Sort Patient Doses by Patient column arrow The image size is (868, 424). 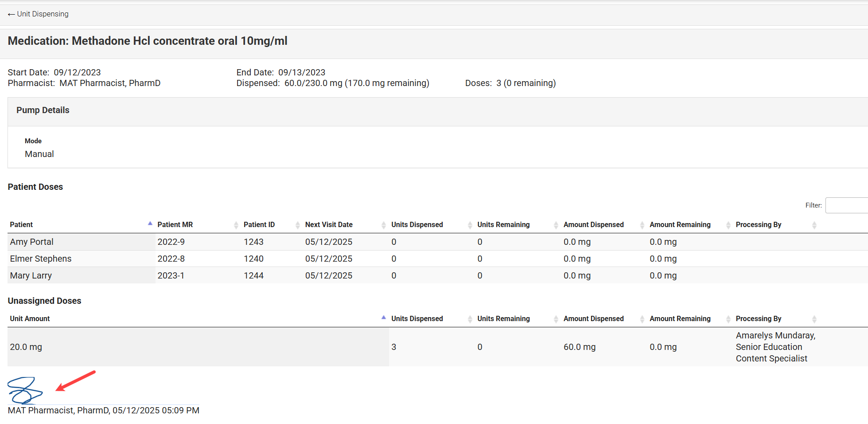click(x=150, y=224)
